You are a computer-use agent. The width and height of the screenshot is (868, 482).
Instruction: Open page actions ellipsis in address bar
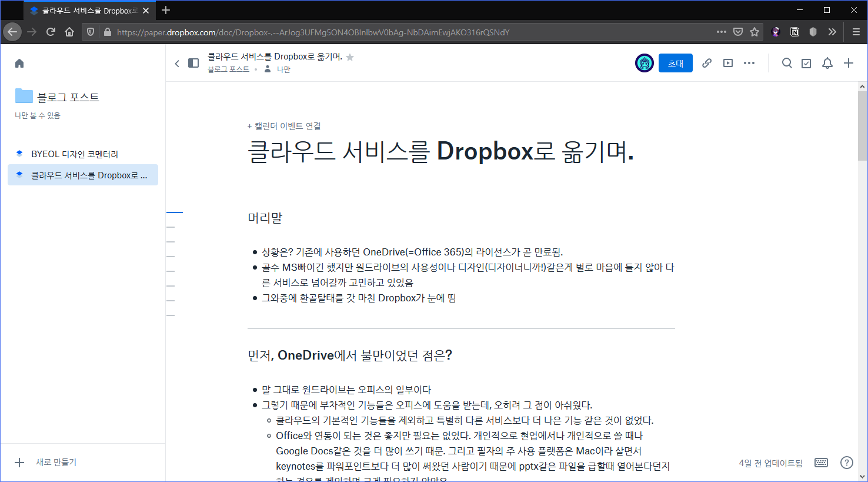(722, 32)
